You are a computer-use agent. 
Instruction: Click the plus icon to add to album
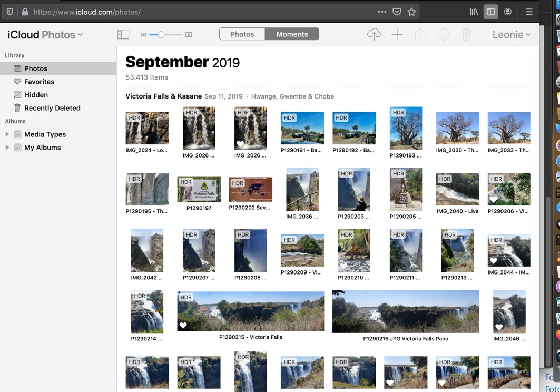click(x=397, y=35)
